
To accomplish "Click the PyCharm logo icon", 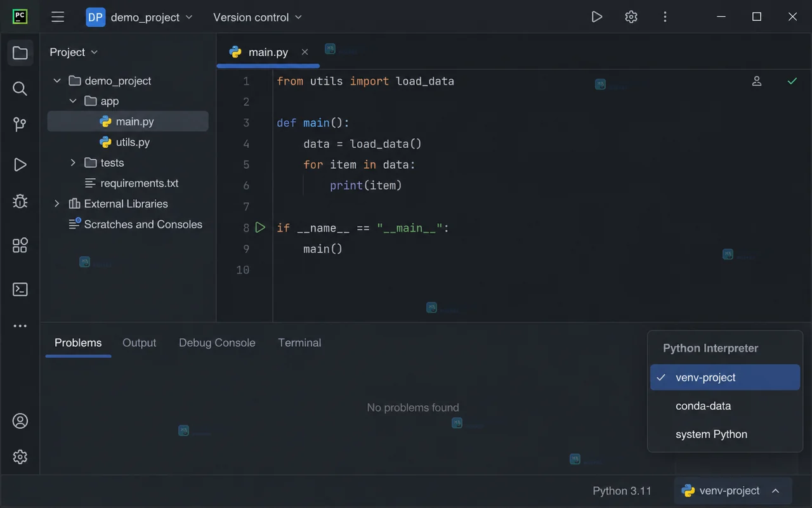I will [x=20, y=16].
